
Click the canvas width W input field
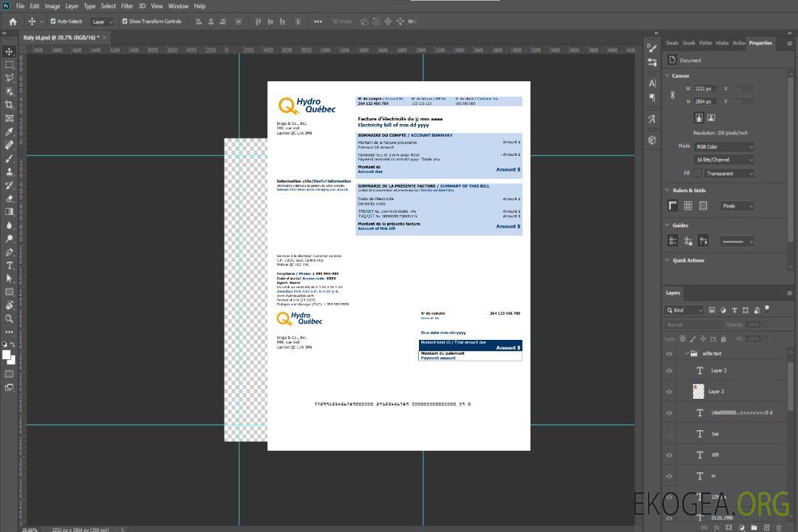[x=706, y=89]
